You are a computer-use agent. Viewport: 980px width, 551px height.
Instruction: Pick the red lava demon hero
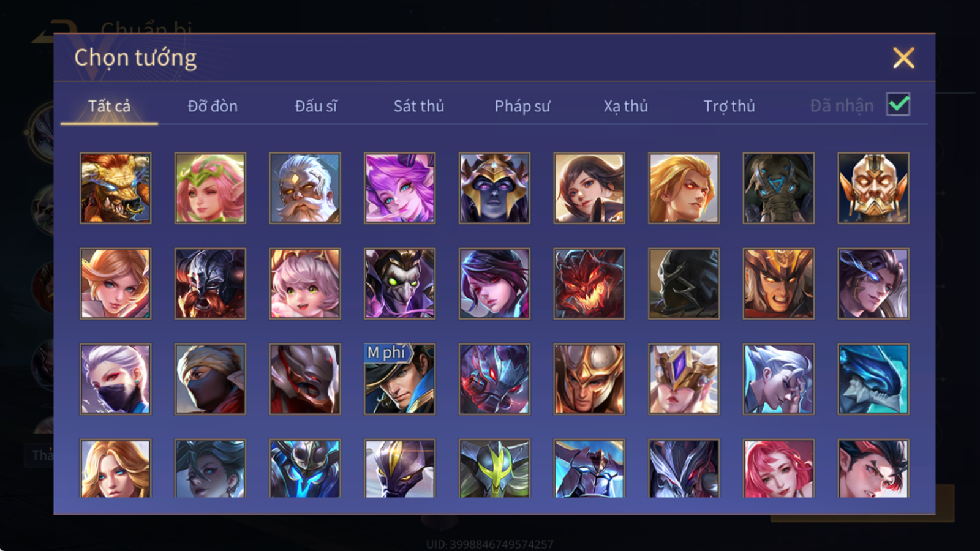[x=589, y=283]
